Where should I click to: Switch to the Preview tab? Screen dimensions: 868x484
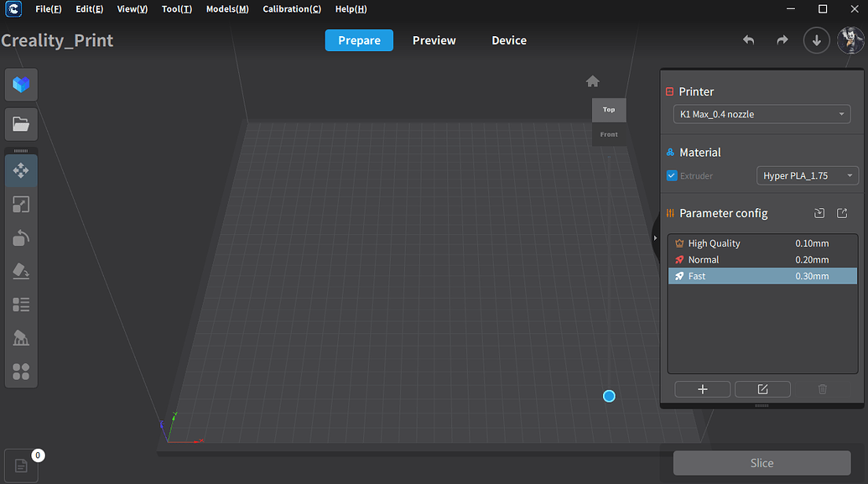click(434, 39)
